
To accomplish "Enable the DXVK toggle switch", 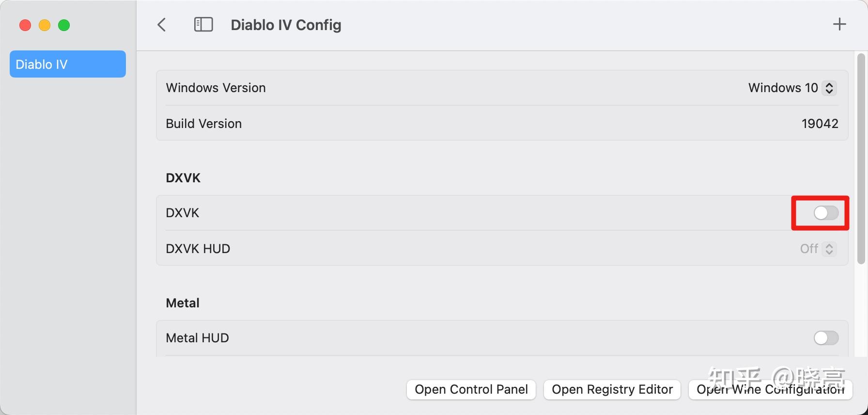I will tap(826, 213).
